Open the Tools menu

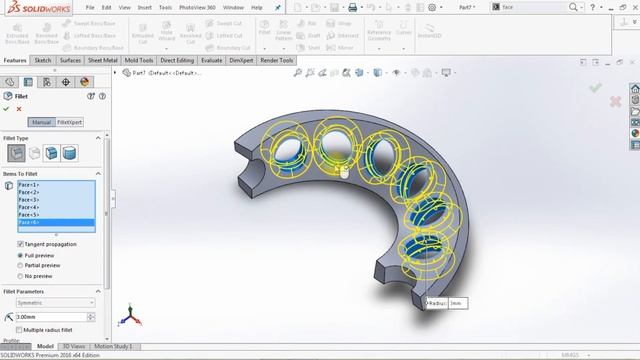click(165, 7)
